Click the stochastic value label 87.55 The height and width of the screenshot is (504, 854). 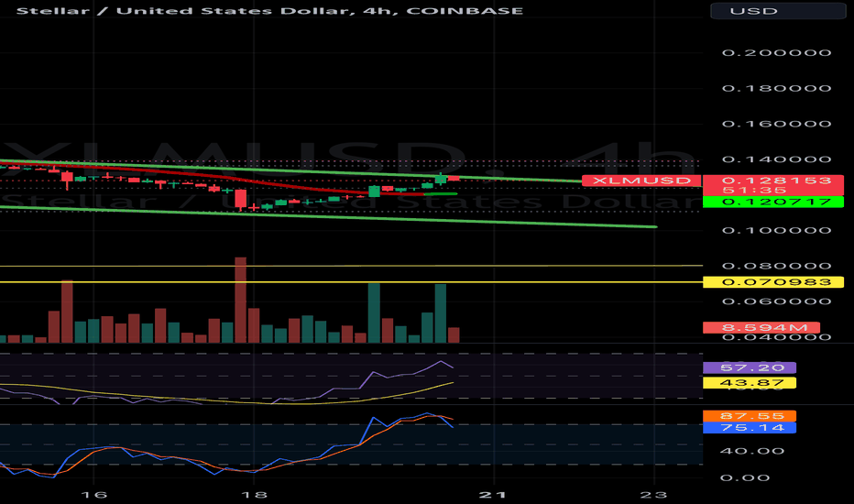(x=750, y=416)
